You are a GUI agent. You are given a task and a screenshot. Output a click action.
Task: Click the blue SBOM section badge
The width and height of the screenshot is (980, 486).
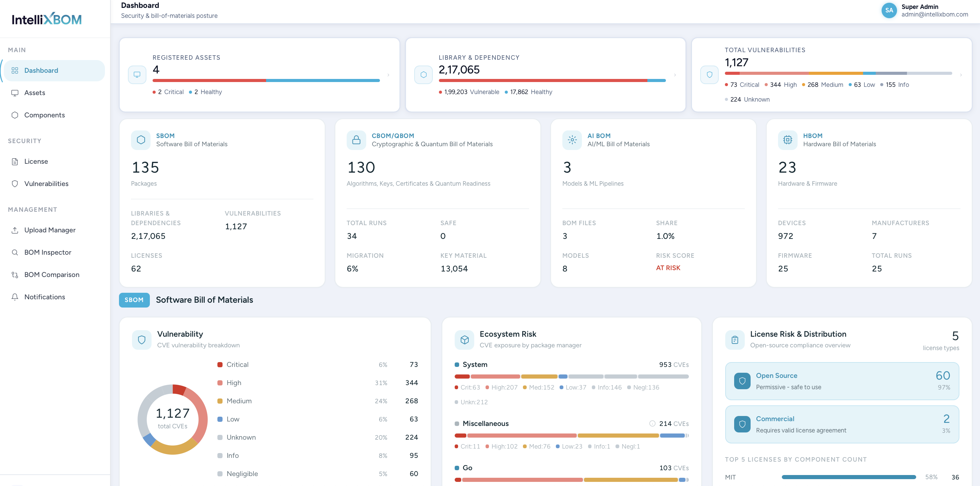click(134, 300)
